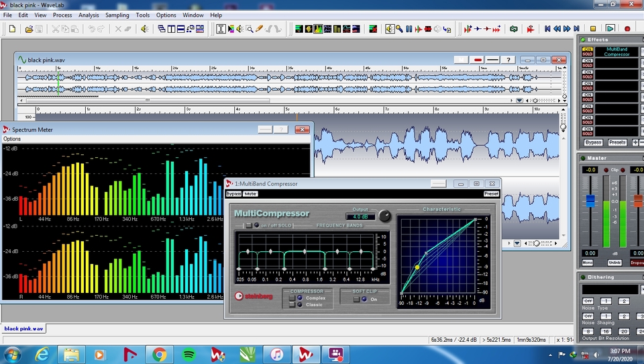
Task: Open Spotify from the taskbar
Action: point(189,354)
